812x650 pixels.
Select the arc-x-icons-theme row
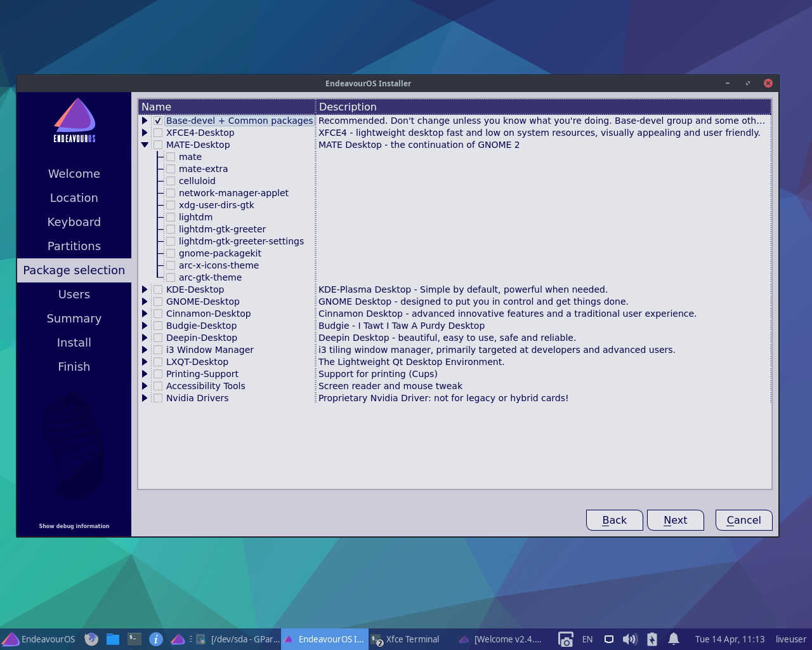click(x=218, y=265)
